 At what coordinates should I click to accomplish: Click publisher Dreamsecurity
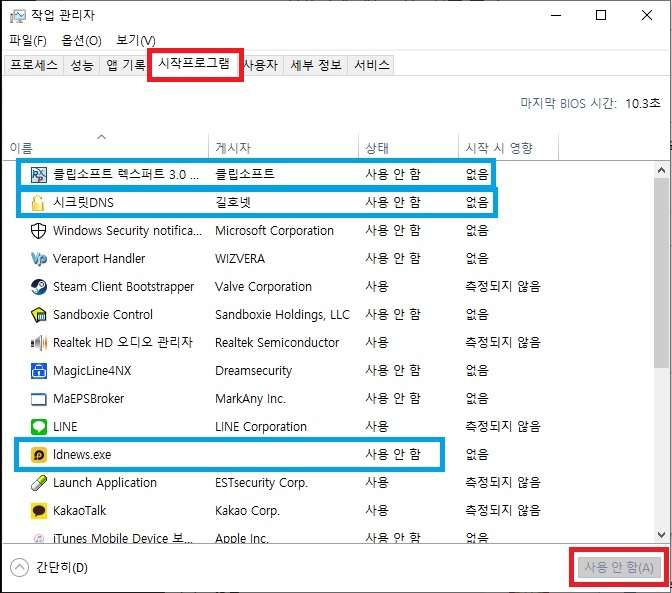(x=254, y=371)
